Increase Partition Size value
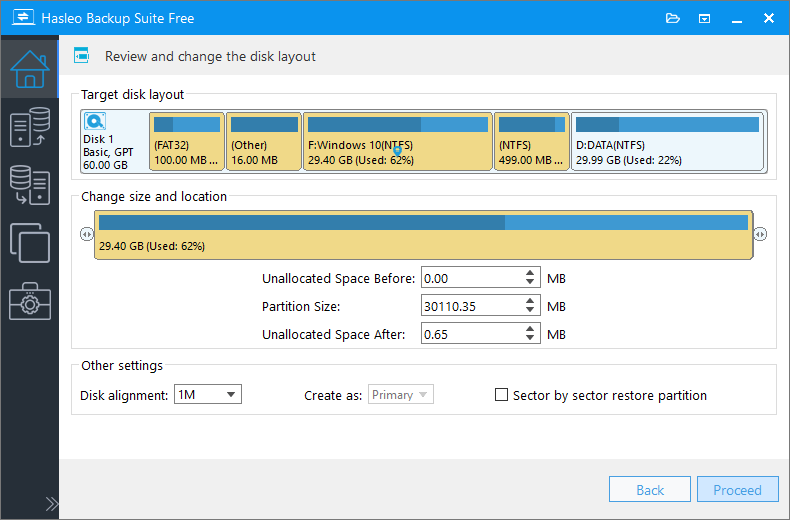This screenshot has height=520, width=790. click(x=530, y=301)
